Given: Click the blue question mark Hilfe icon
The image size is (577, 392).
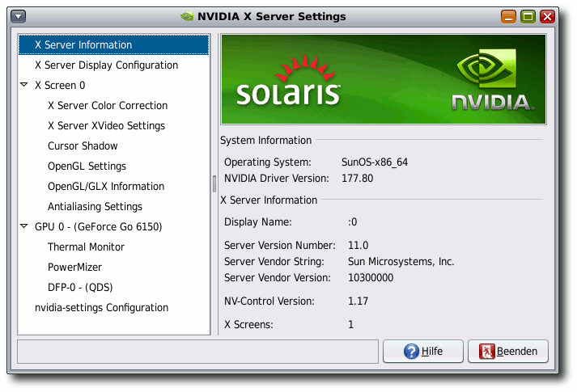Looking at the screenshot, I should (411, 352).
